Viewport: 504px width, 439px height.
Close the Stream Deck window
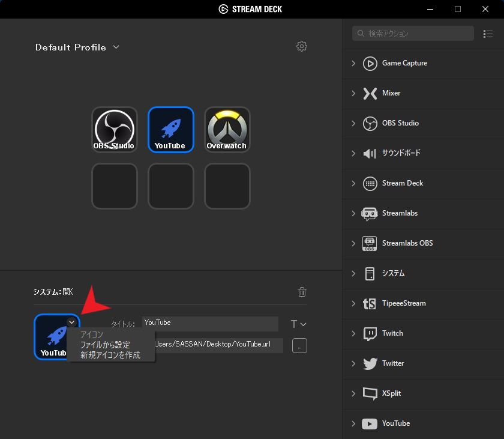[485, 9]
